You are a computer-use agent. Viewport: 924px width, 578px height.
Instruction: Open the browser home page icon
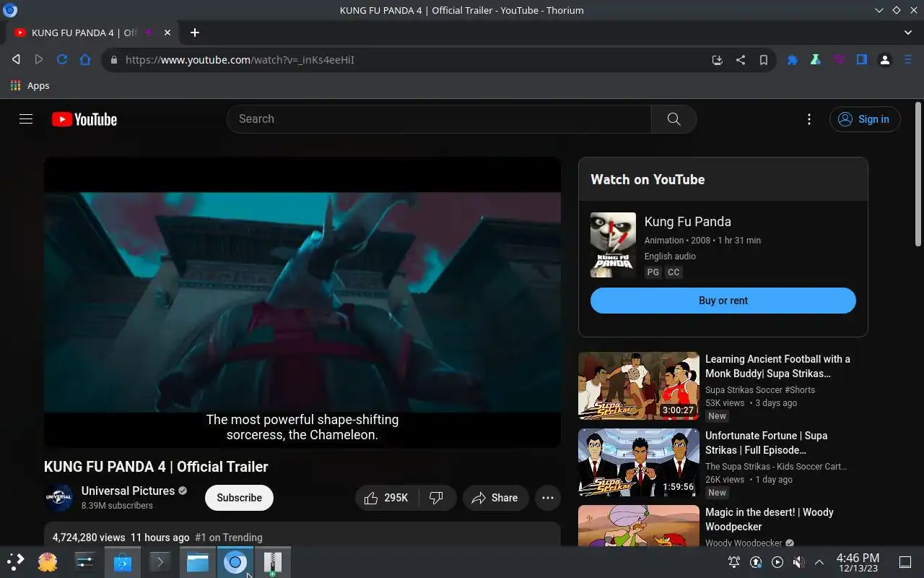coord(85,60)
